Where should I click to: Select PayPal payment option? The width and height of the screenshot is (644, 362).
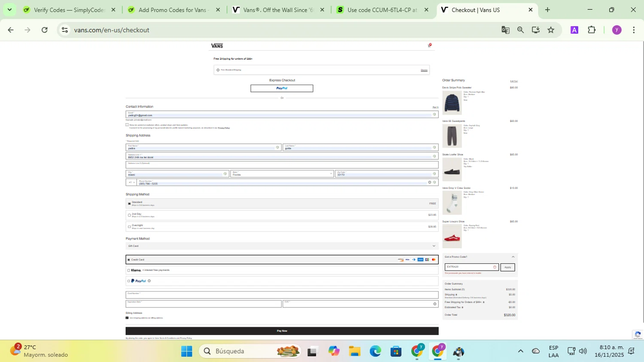pyautogui.click(x=128, y=281)
